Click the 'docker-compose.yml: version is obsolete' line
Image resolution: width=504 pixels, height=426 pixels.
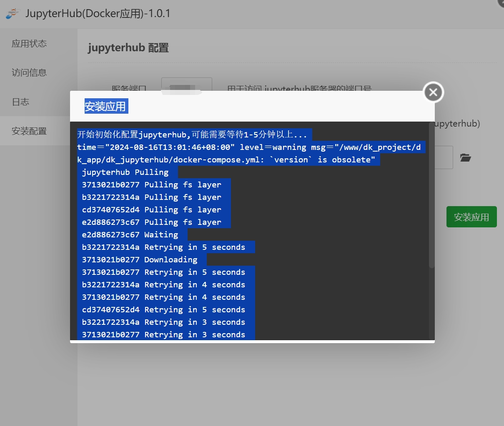226,159
